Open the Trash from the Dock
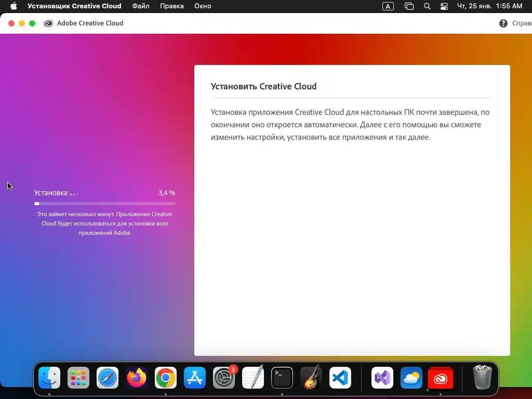The height and width of the screenshot is (399, 532). tap(482, 377)
